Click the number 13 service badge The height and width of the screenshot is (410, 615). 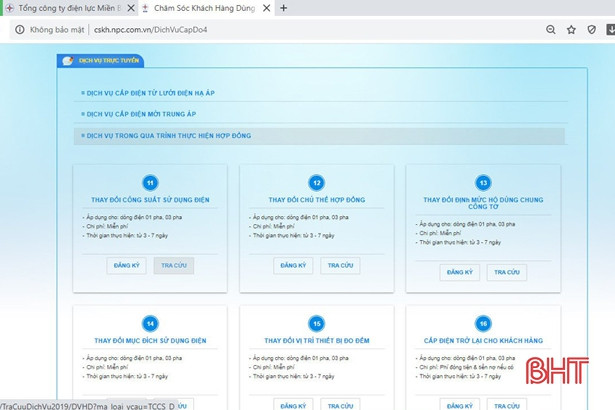(482, 183)
